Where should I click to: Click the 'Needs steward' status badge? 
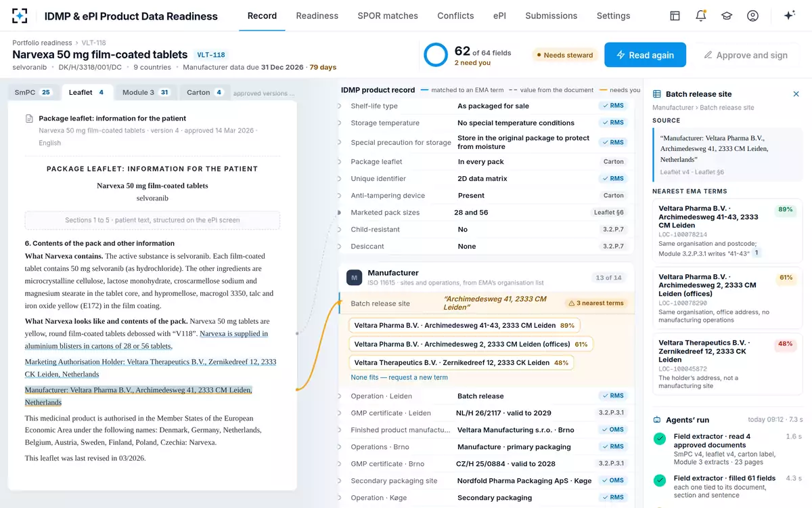pos(564,55)
